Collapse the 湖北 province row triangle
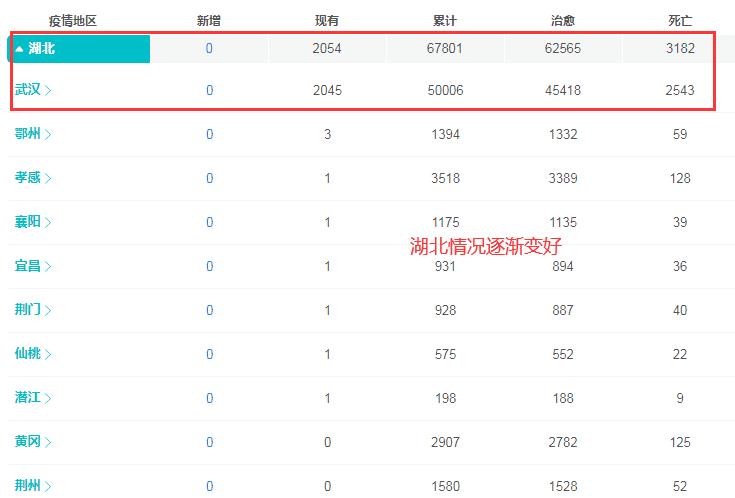The image size is (735, 498). 19,49
